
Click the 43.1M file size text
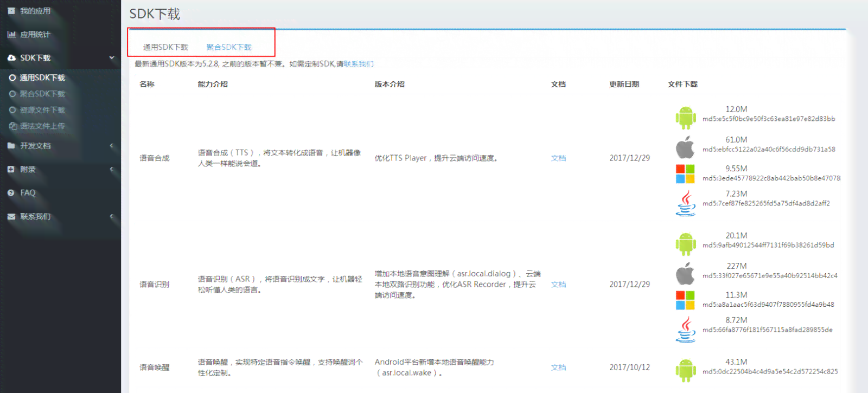click(736, 362)
